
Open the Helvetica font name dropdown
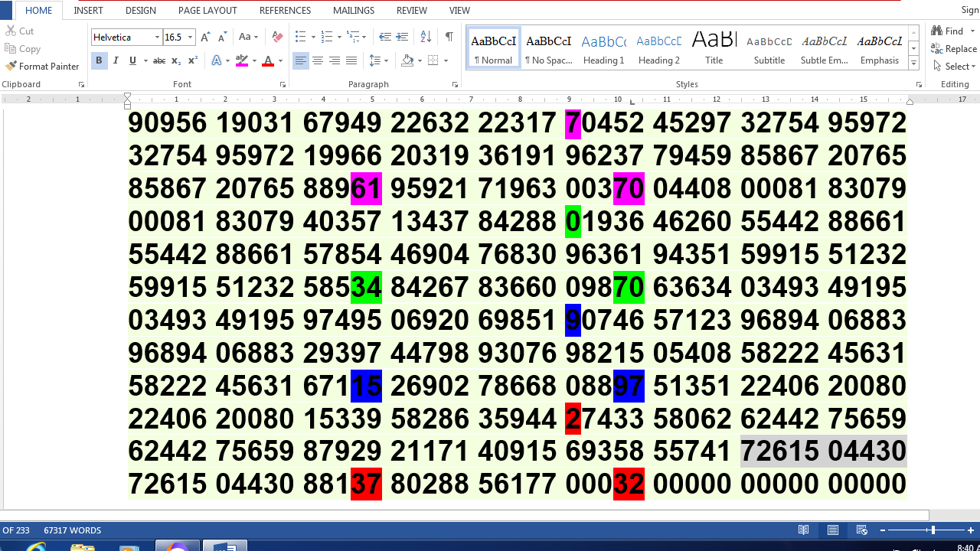(157, 37)
